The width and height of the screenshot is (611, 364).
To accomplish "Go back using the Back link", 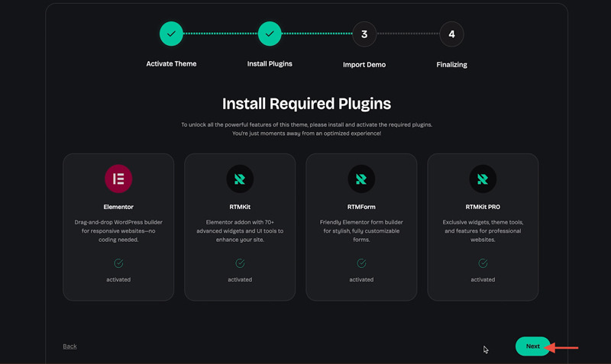I will pyautogui.click(x=70, y=346).
